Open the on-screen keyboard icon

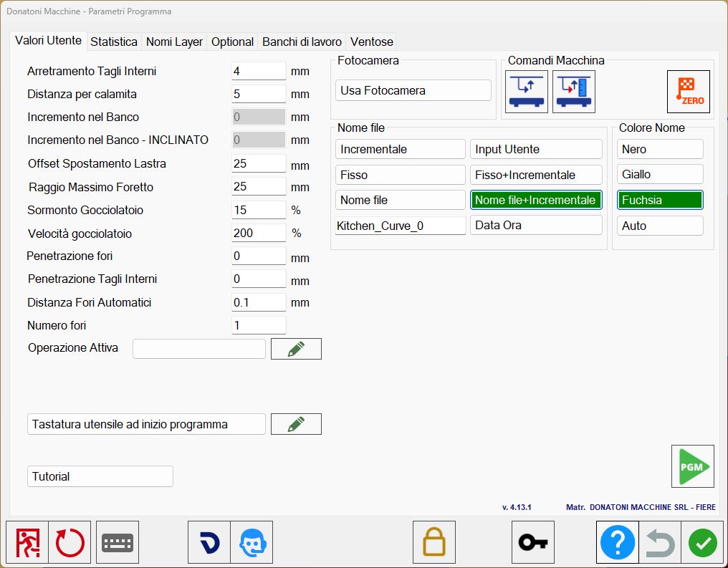point(118,542)
